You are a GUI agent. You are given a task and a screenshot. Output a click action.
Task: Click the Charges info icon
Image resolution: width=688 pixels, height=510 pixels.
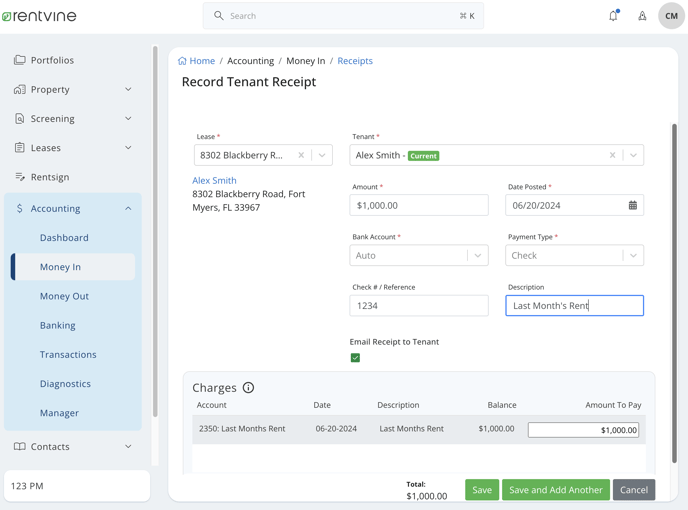[x=248, y=388]
